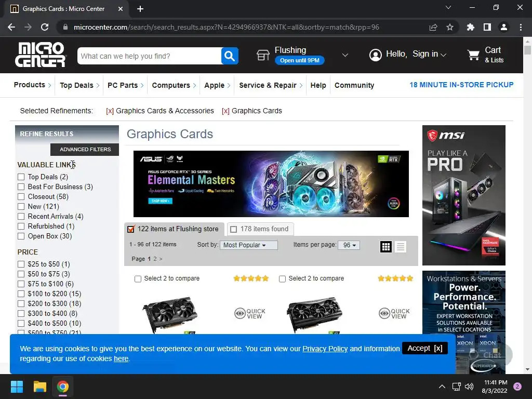The height and width of the screenshot is (399, 532).
Task: Check the Top Deals (2) filter
Action: pyautogui.click(x=21, y=177)
